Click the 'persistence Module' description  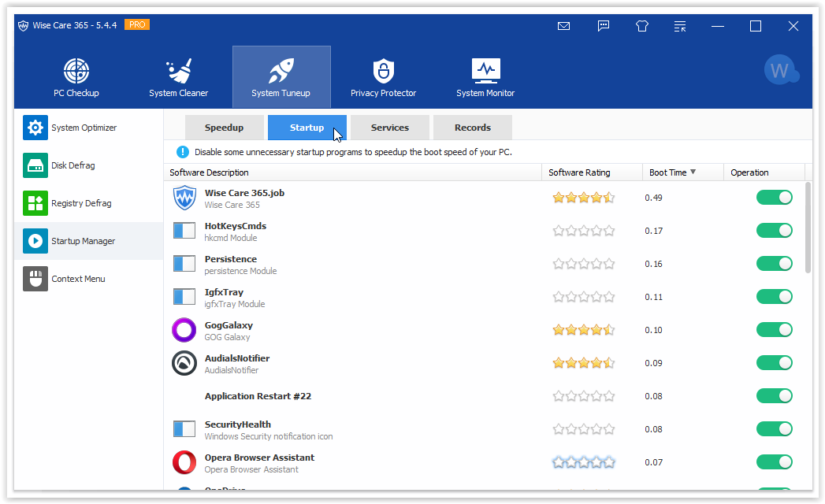(240, 271)
